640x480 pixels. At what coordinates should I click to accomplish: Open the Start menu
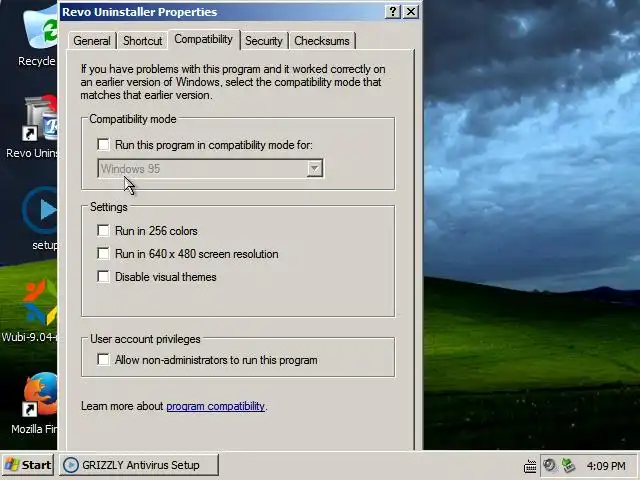(x=28, y=465)
